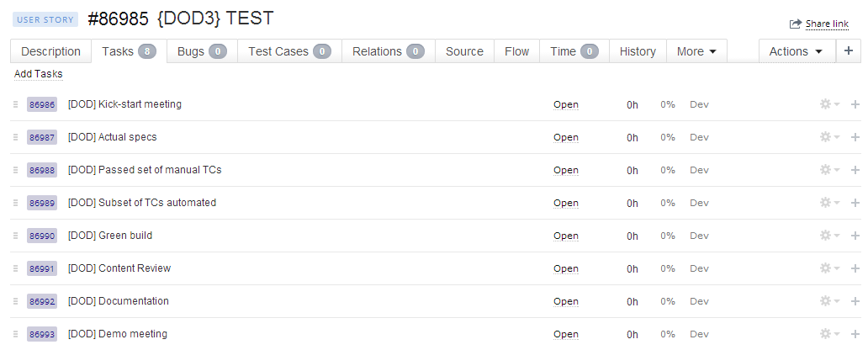This screenshot has height=350, width=868.
Task: Open gear menu for Subset of TCs automated
Action: 829,203
